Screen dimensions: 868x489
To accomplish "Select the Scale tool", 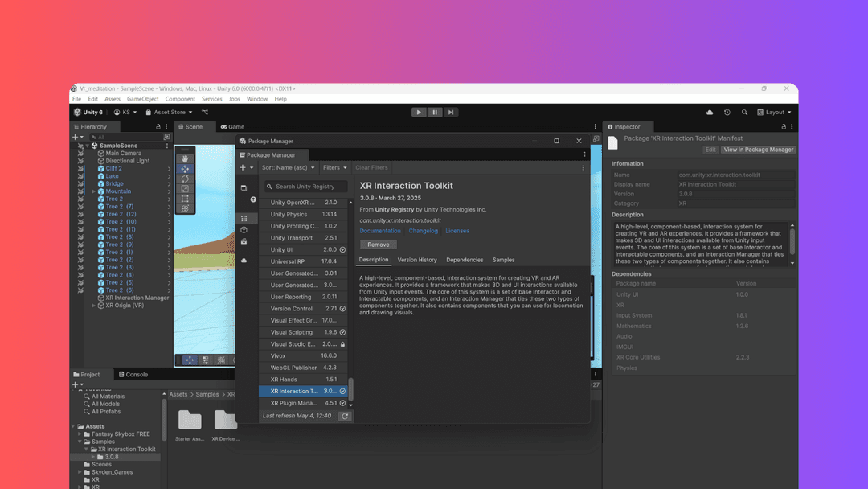I will click(x=185, y=189).
